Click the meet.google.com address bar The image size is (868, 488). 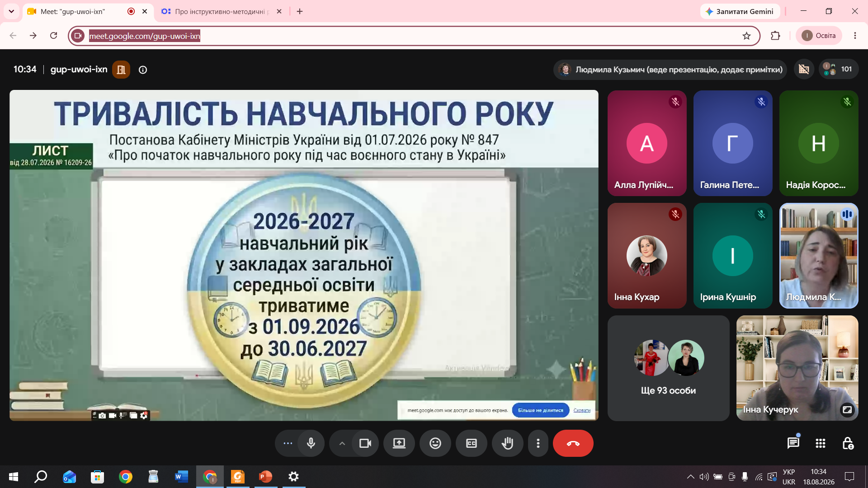[x=414, y=36]
